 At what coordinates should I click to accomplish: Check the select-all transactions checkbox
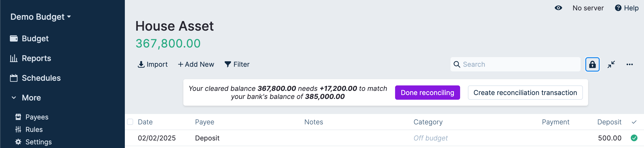(130, 122)
